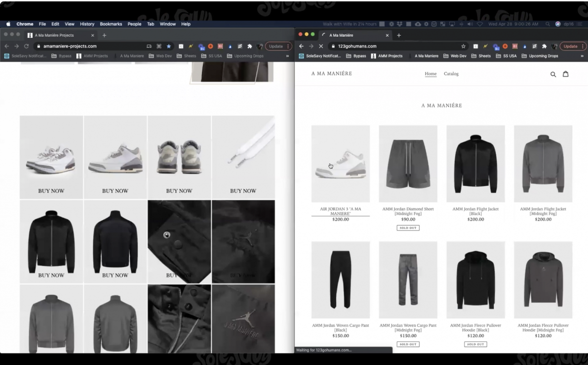Image resolution: width=588 pixels, height=365 pixels.
Task: Open the black jacket back view image
Action: 115,241
